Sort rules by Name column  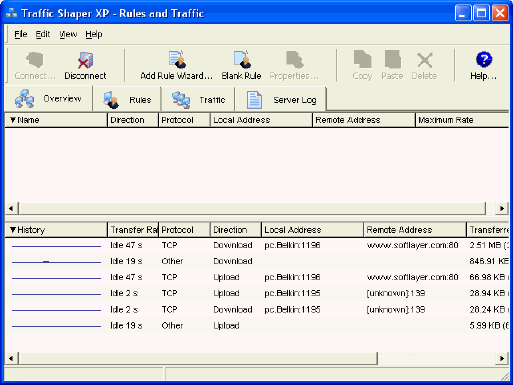pyautogui.click(x=56, y=120)
